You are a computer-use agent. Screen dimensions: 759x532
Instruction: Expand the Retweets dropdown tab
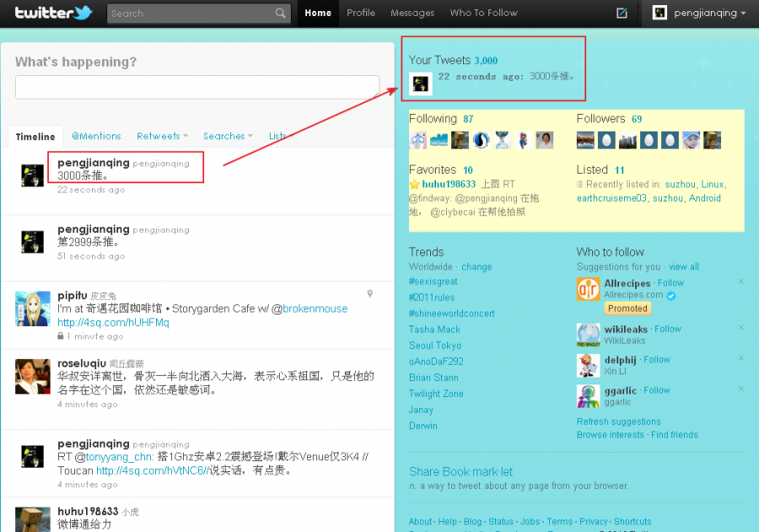(x=162, y=136)
